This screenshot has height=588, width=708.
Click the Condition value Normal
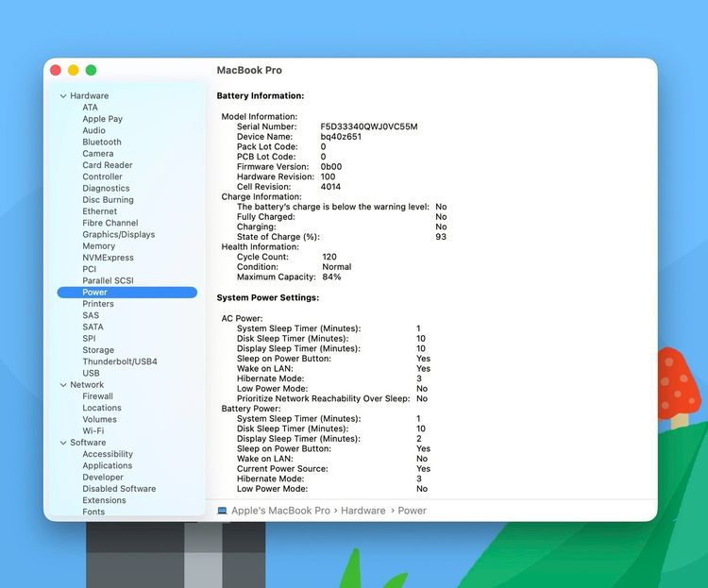(x=336, y=267)
